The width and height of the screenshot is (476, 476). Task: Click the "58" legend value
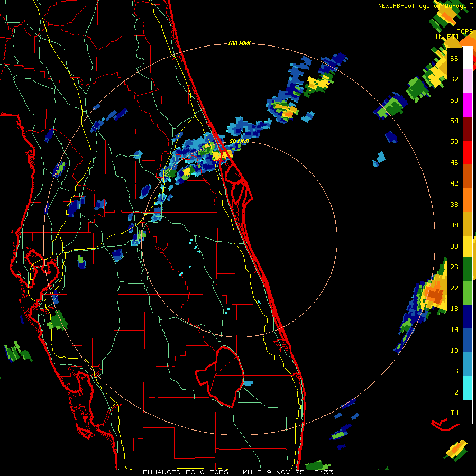[454, 100]
